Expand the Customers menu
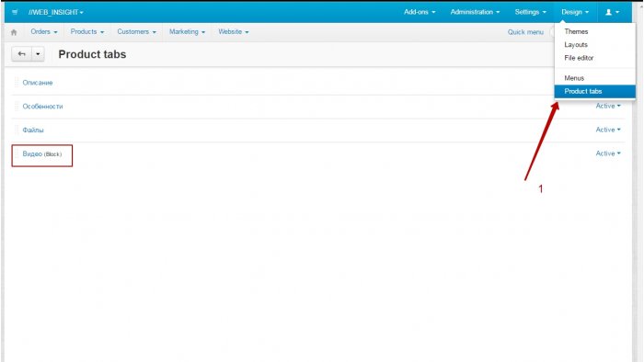Image resolution: width=644 pixels, height=362 pixels. 136,31
